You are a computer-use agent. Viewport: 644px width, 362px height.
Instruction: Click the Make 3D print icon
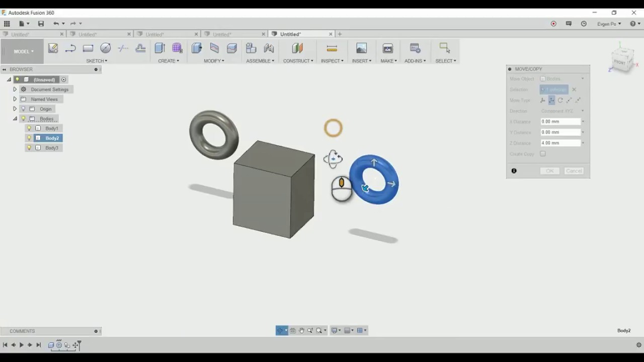[388, 48]
